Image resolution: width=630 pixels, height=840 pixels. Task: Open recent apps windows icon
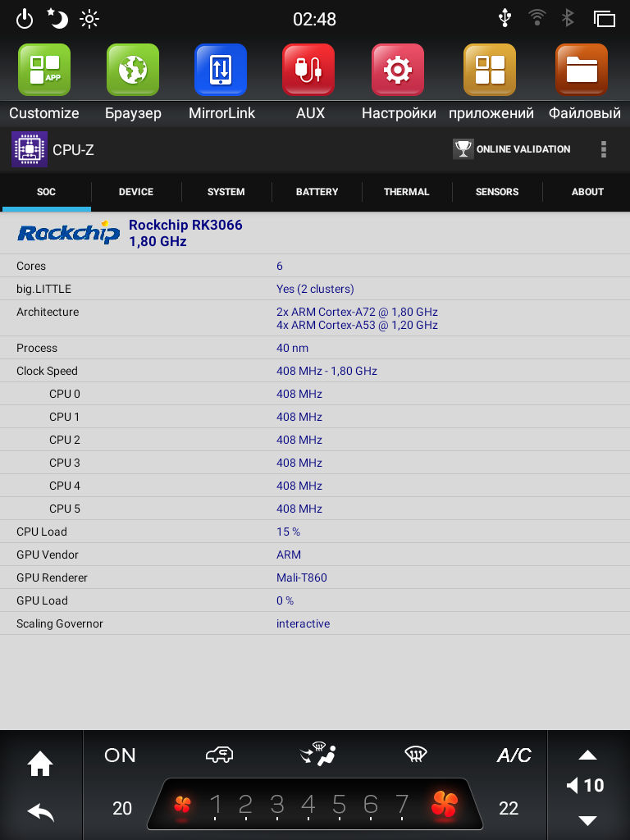605,19
